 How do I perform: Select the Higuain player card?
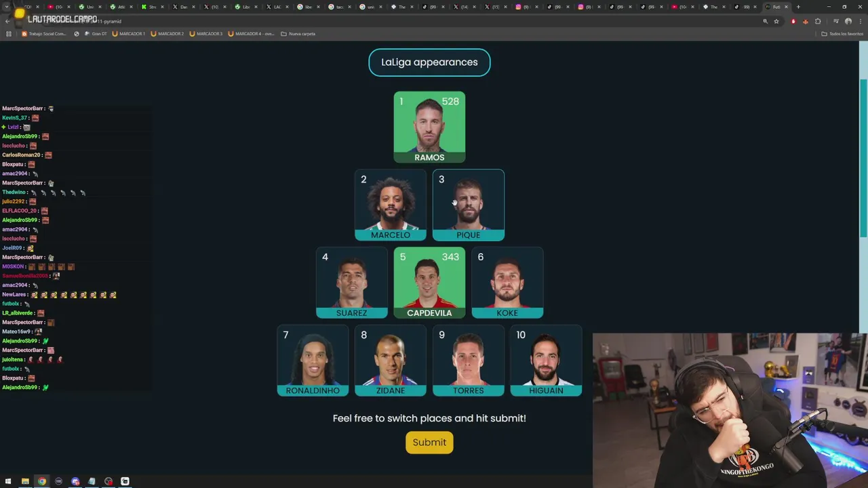[x=546, y=361]
